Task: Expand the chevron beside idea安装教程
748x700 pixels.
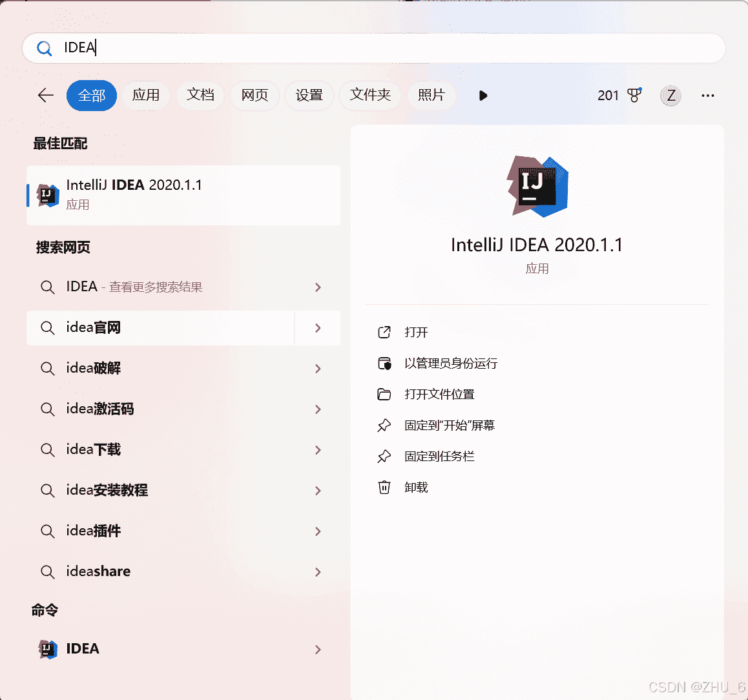Action: [x=318, y=491]
